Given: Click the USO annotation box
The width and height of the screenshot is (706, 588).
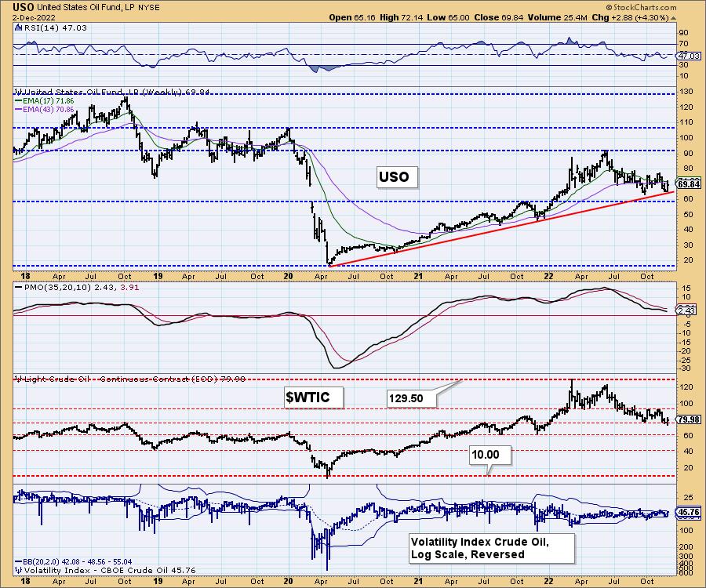Looking at the screenshot, I should pyautogui.click(x=397, y=177).
